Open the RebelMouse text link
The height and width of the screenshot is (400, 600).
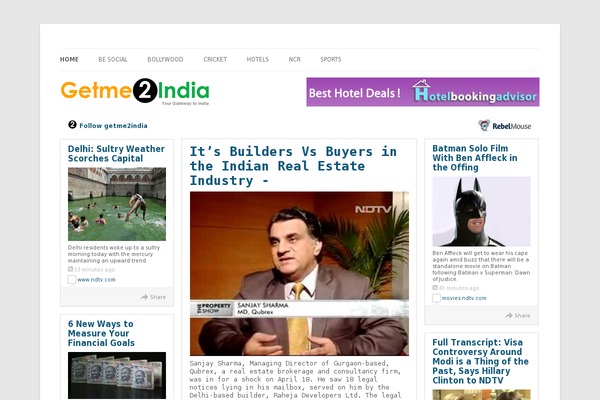coord(512,126)
